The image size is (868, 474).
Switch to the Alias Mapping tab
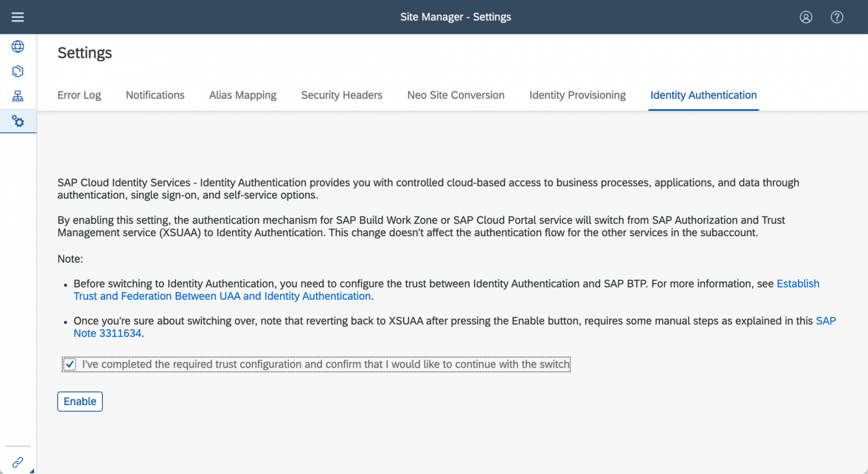click(x=242, y=95)
